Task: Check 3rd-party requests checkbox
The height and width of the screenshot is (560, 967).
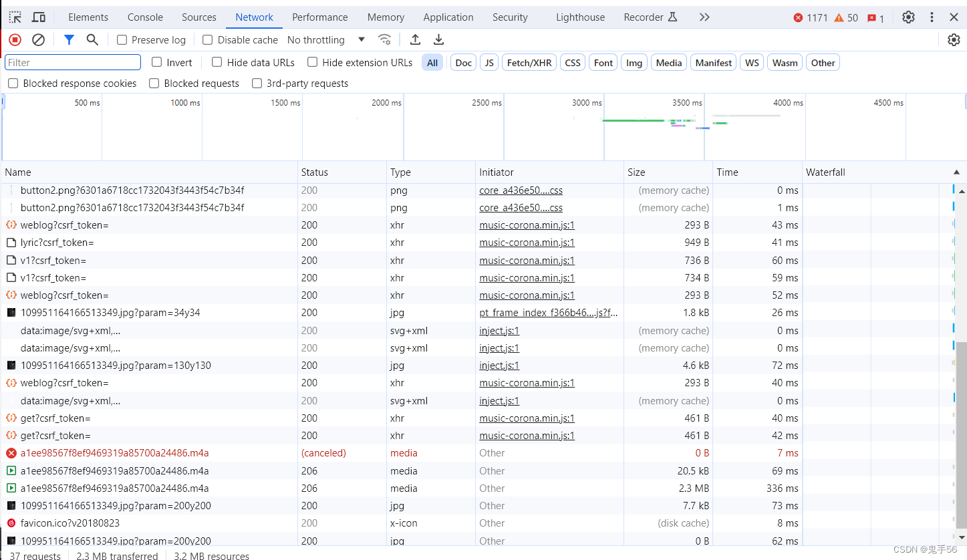Action: click(x=257, y=84)
